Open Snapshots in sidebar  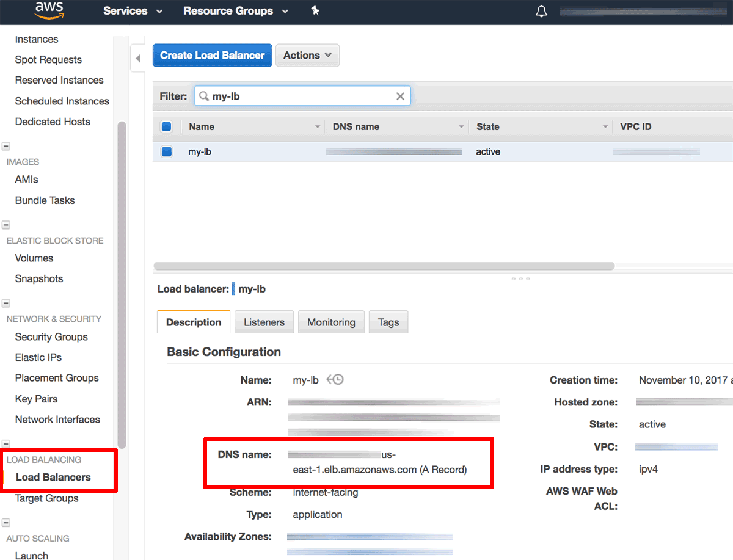click(x=39, y=278)
